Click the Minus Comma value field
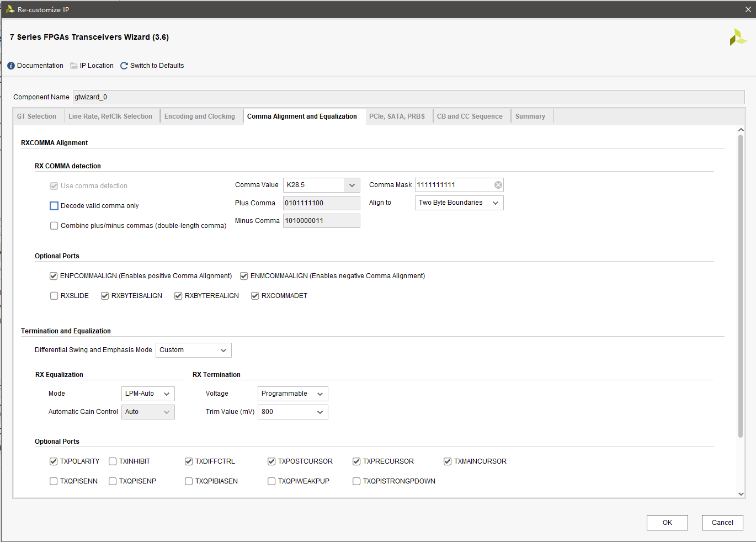The width and height of the screenshot is (756, 542). coord(322,221)
